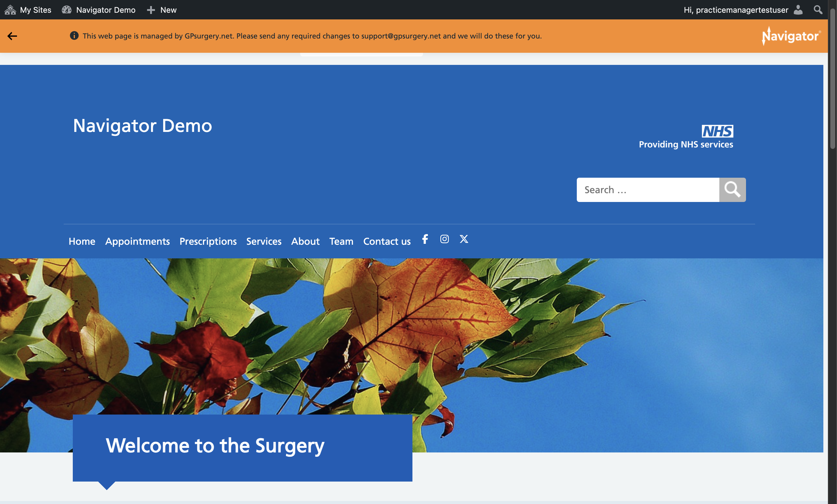Open the Prescriptions page

point(208,241)
